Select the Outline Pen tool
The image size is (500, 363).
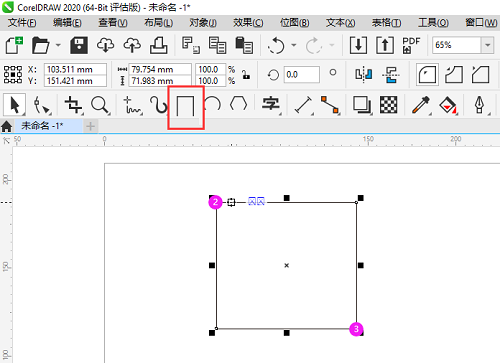pyautogui.click(x=480, y=105)
